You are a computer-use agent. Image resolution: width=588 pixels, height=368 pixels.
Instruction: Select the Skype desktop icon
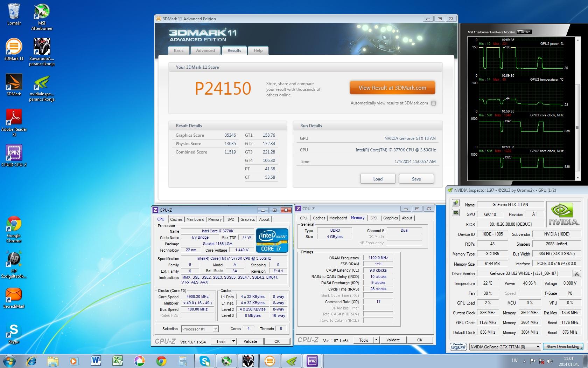coord(14,333)
